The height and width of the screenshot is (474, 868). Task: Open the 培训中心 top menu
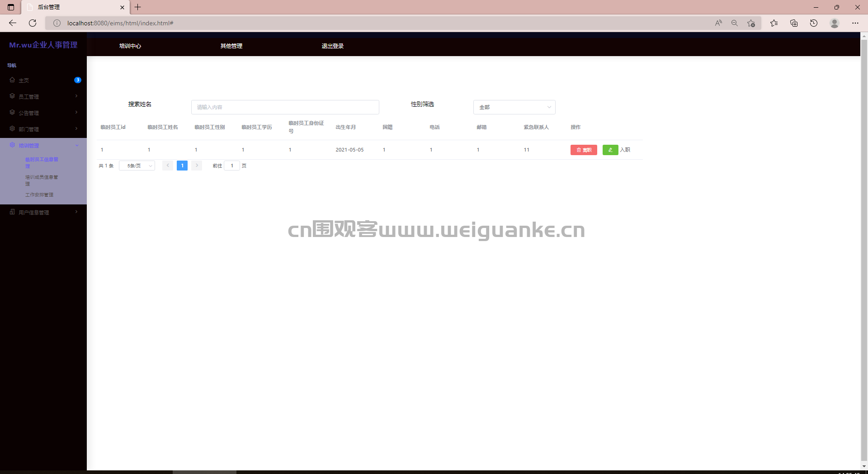(130, 46)
